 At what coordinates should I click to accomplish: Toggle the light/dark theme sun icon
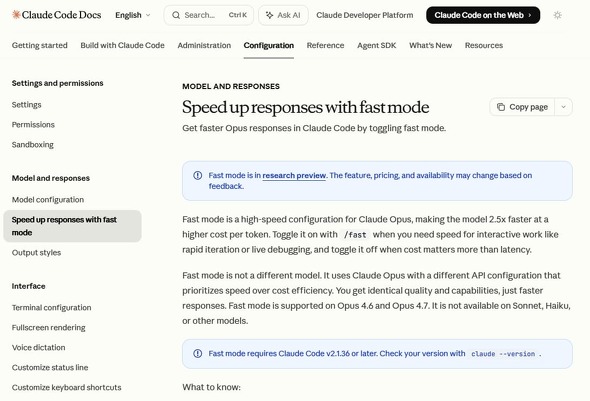[557, 15]
